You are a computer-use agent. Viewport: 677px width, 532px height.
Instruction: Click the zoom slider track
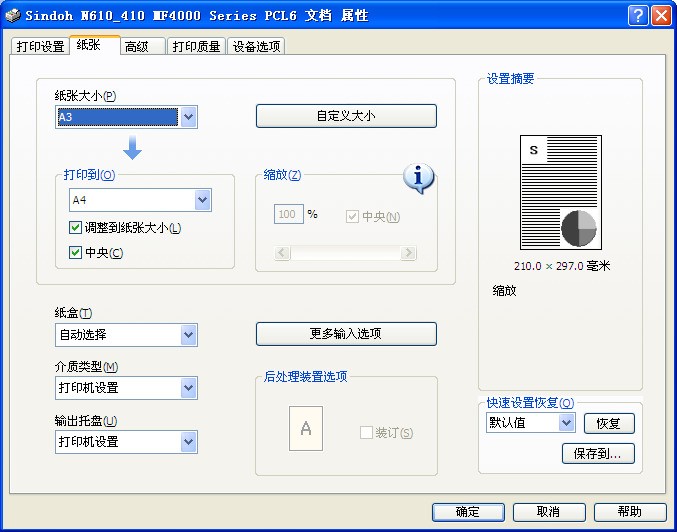coord(345,253)
